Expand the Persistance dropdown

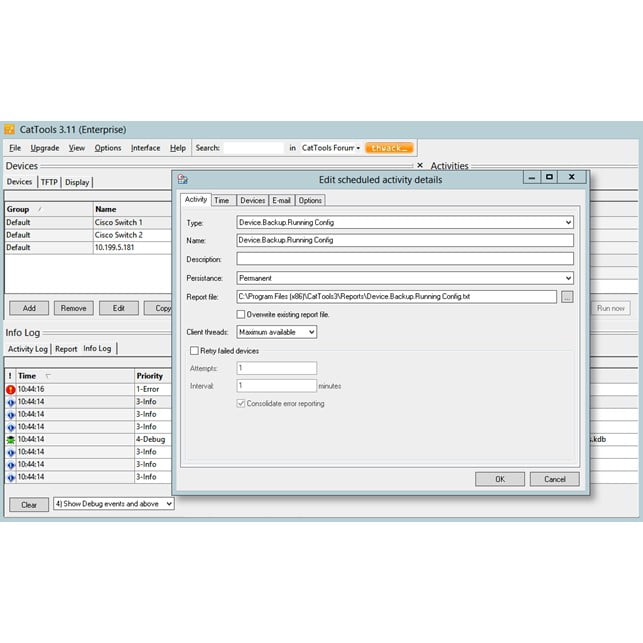click(x=567, y=278)
